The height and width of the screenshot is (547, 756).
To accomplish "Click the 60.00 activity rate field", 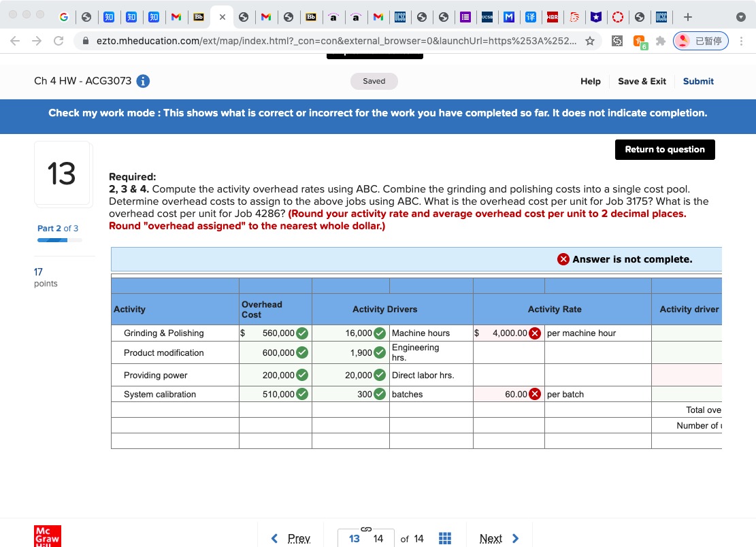I will pyautogui.click(x=508, y=394).
